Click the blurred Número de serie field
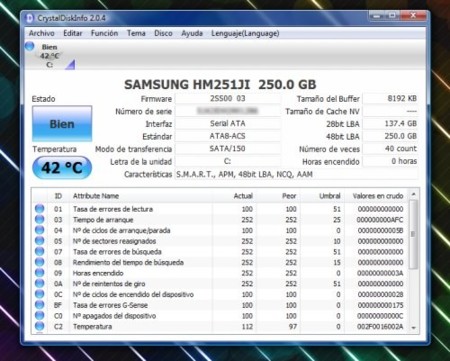This screenshot has width=450, height=361. click(228, 111)
